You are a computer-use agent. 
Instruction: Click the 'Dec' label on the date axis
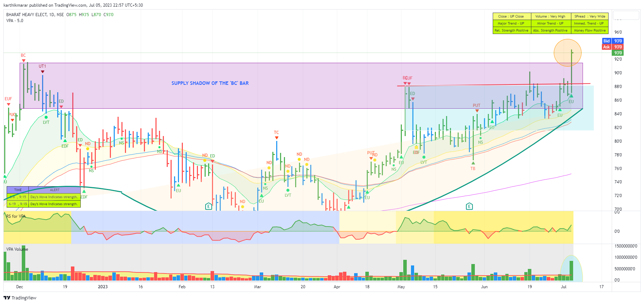click(20, 287)
